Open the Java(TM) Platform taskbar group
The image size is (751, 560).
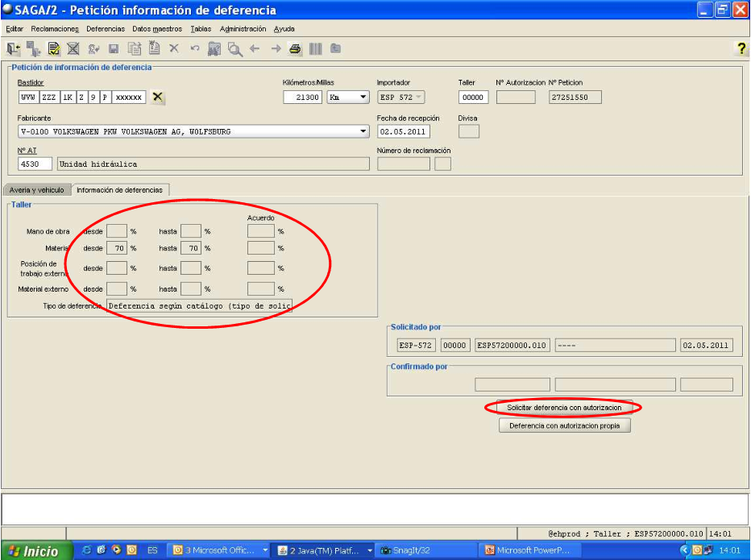[325, 550]
